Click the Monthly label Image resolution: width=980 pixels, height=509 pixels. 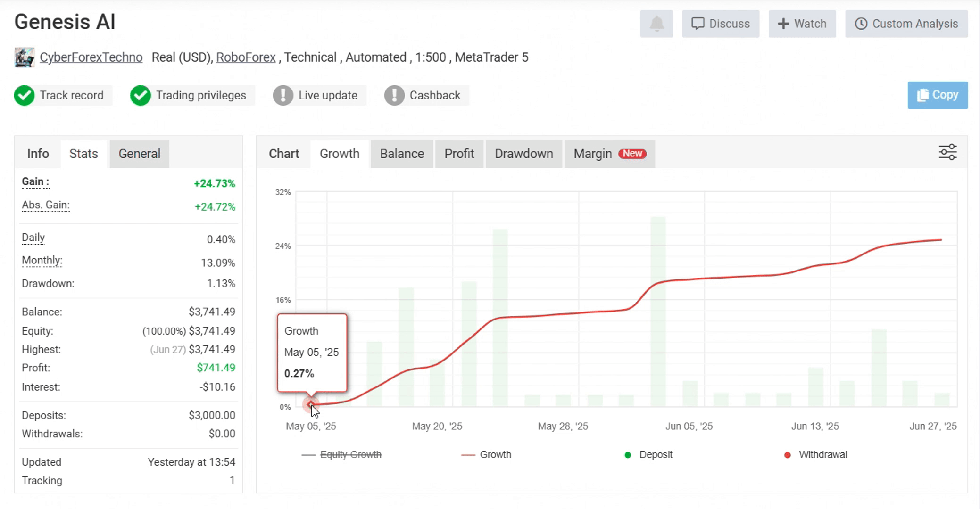pyautogui.click(x=42, y=261)
